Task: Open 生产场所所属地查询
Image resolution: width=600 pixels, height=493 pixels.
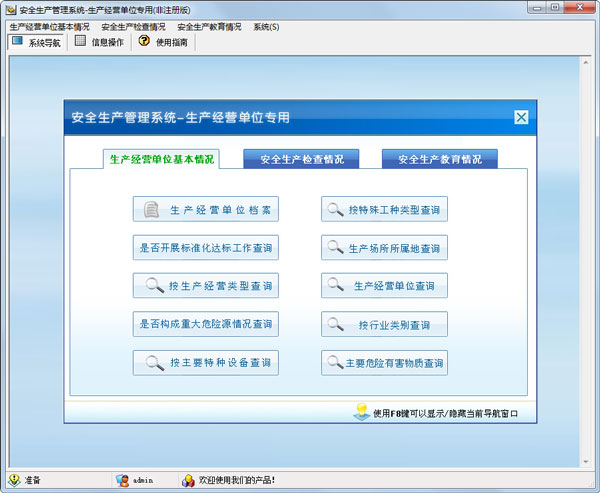Action: [x=384, y=248]
